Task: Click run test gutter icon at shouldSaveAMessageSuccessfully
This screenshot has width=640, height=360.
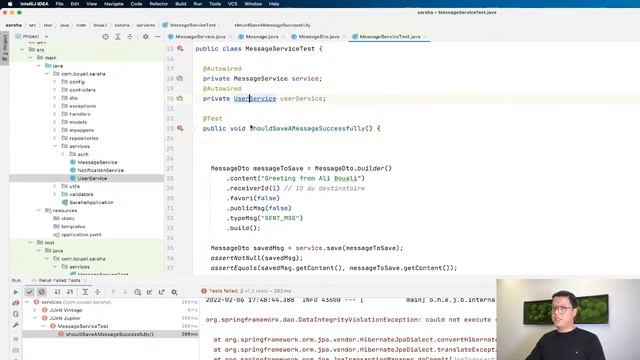Action: 180,128
